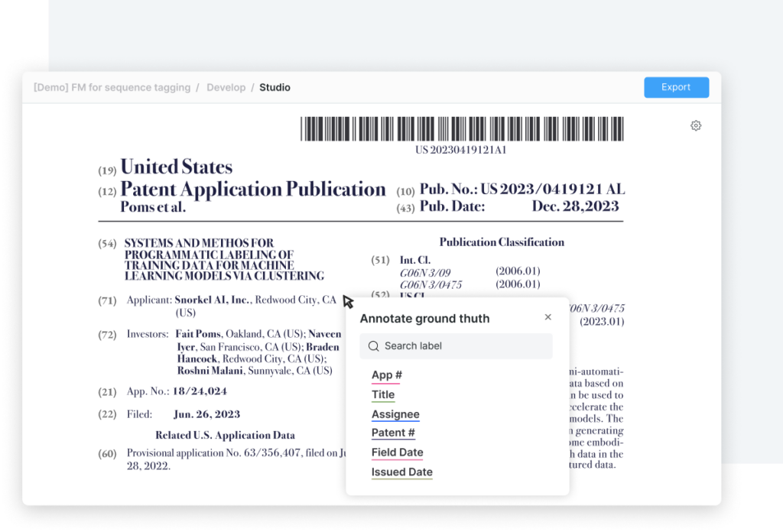The width and height of the screenshot is (783, 532).
Task: Click filed date Jun. 26, 2023
Action: coord(206,414)
